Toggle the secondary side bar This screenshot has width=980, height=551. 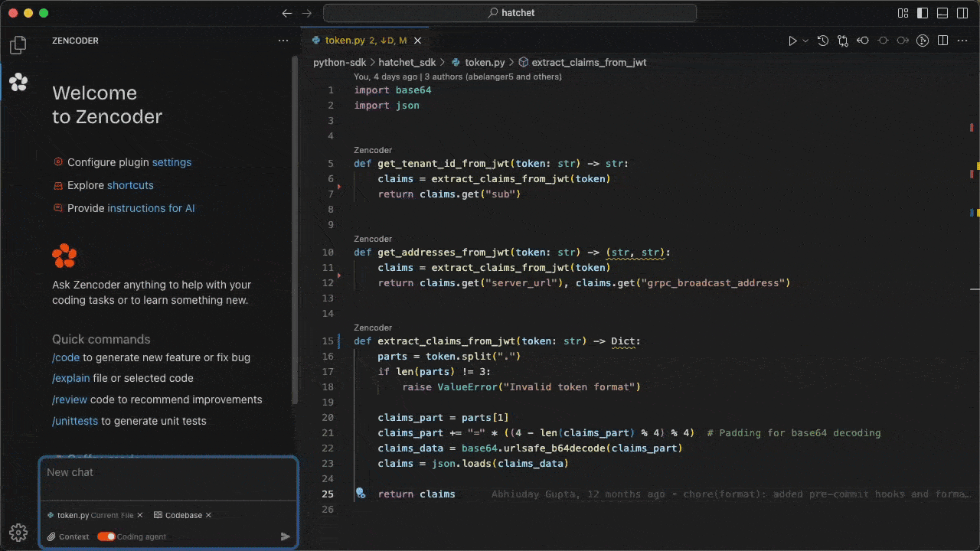(962, 13)
